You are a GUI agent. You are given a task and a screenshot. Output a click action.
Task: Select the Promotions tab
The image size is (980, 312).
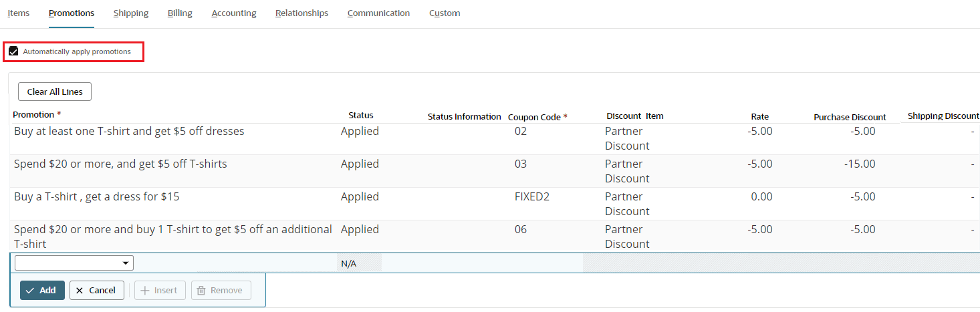[72, 13]
